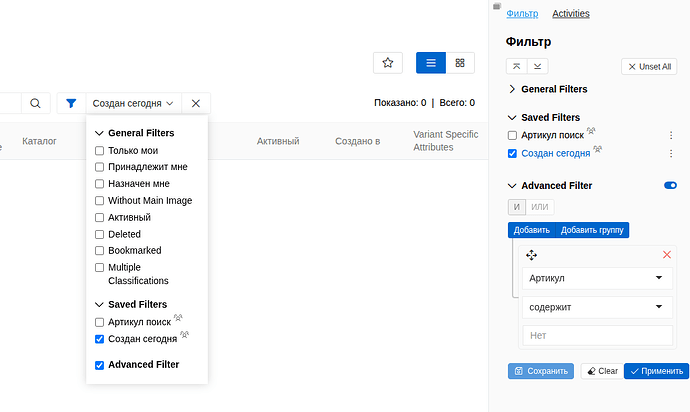690x412 pixels.
Task: Uncheck Создан сегодня in dropdown list
Action: 99,339
